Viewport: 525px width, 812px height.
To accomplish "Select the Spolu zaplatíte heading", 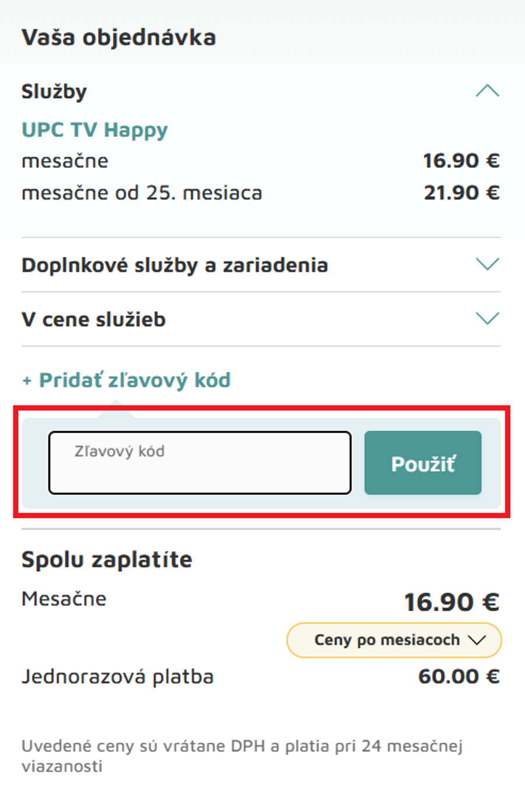I will (107, 559).
